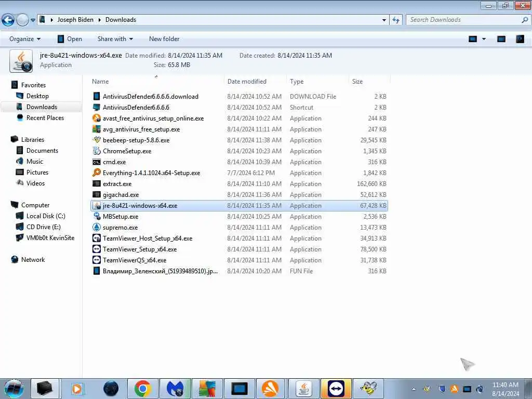Image resolution: width=532 pixels, height=399 pixels.
Task: Open the view options dropdown arrow
Action: [484, 39]
